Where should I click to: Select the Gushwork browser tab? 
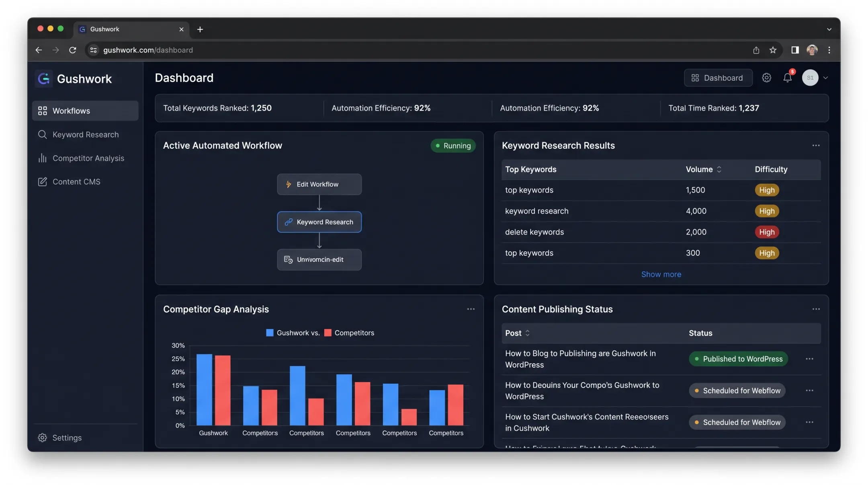click(x=131, y=29)
